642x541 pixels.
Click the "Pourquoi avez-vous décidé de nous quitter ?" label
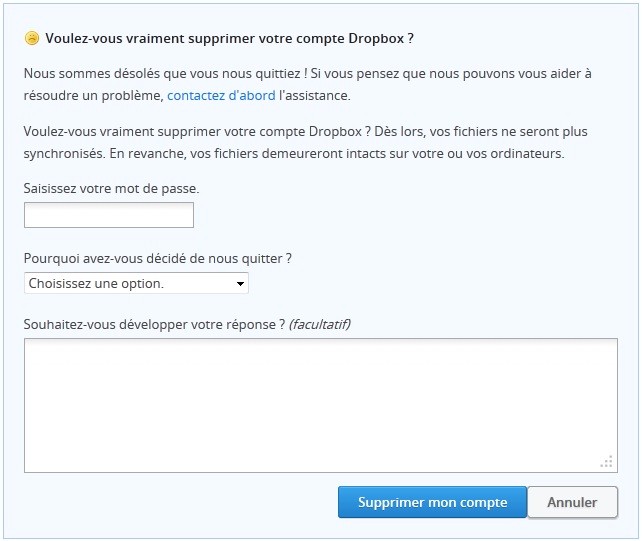click(x=158, y=258)
